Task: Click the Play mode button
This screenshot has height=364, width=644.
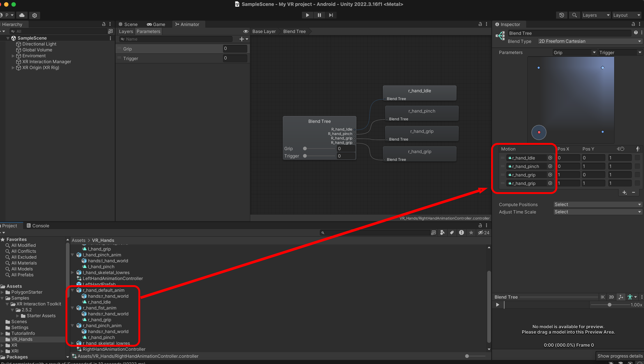Action: point(307,15)
